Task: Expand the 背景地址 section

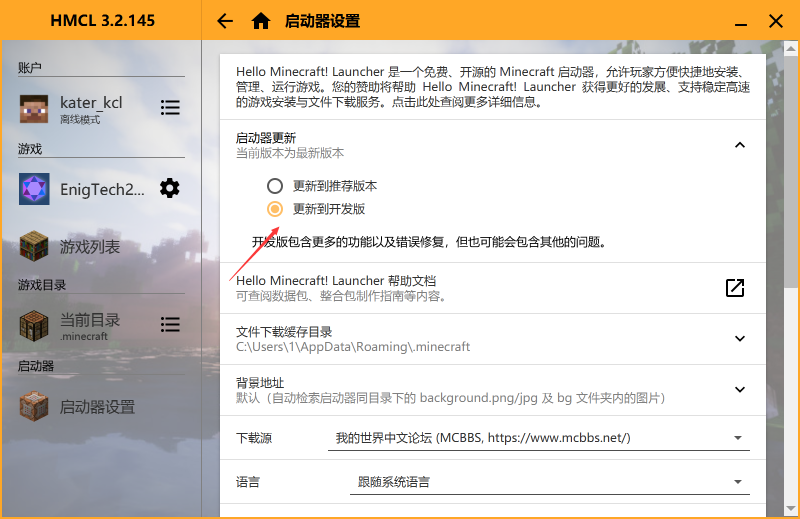Action: pos(740,390)
